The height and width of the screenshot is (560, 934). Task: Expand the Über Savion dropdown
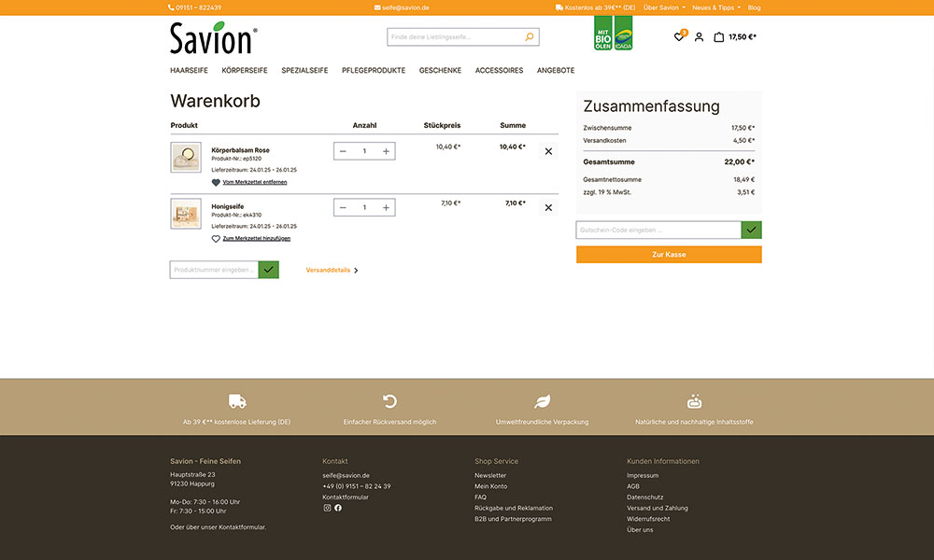coord(664,7)
